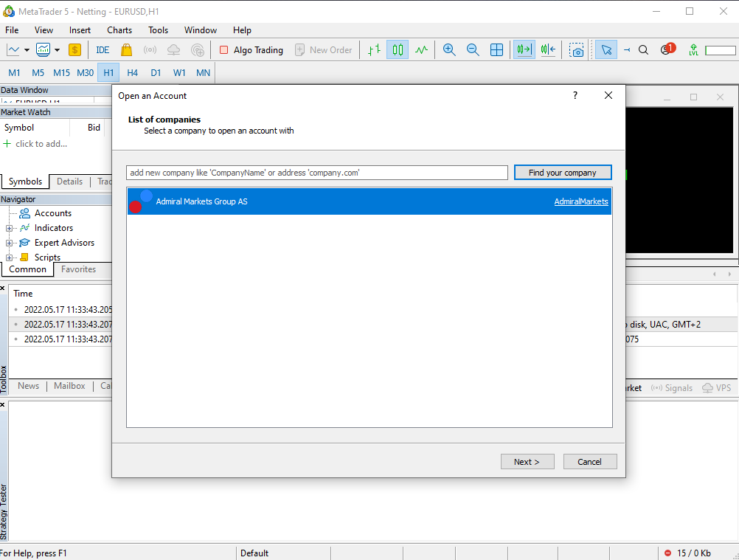This screenshot has height=560, width=739.
Task: Switch to candlestick chart type
Action: (398, 49)
